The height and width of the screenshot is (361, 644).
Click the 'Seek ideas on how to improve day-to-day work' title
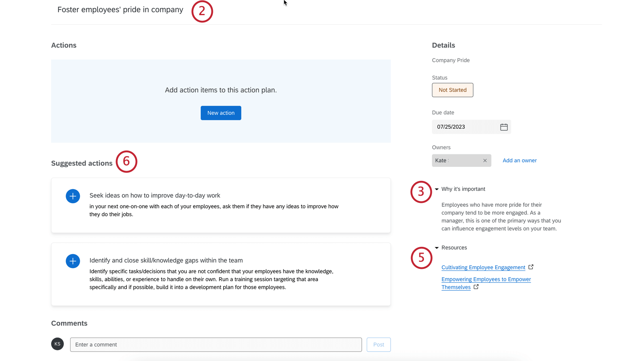pos(155,196)
